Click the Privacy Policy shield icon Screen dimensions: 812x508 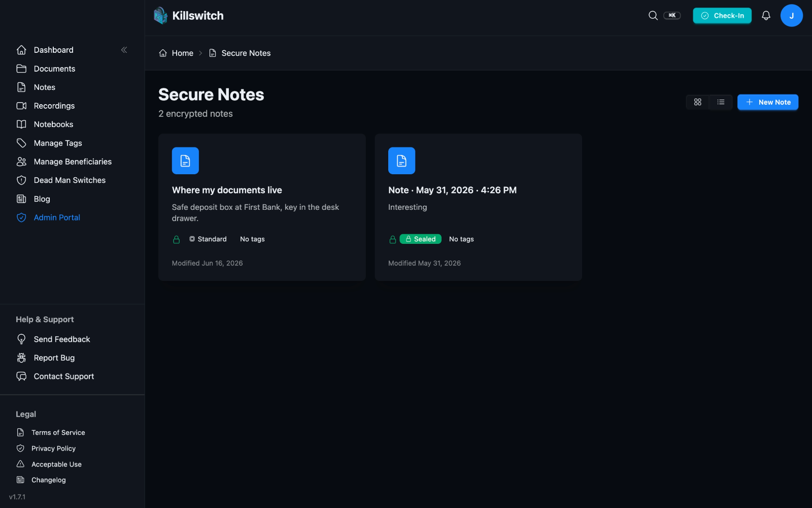coord(20,449)
